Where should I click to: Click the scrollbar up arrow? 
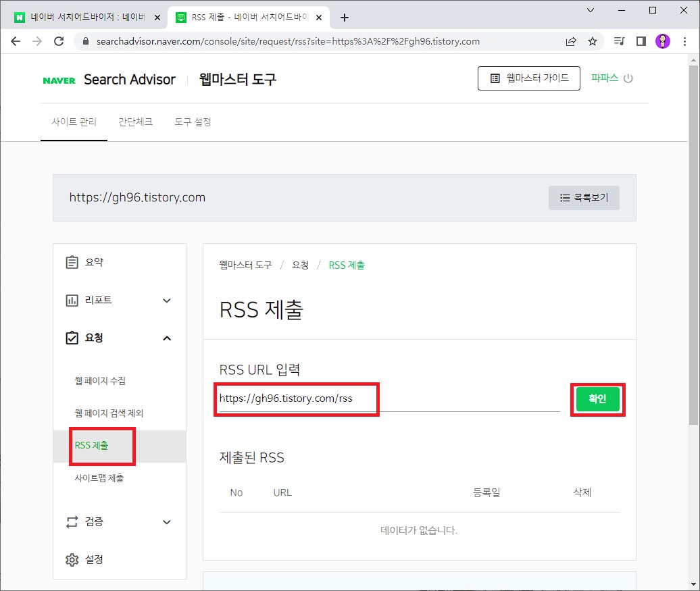693,59
